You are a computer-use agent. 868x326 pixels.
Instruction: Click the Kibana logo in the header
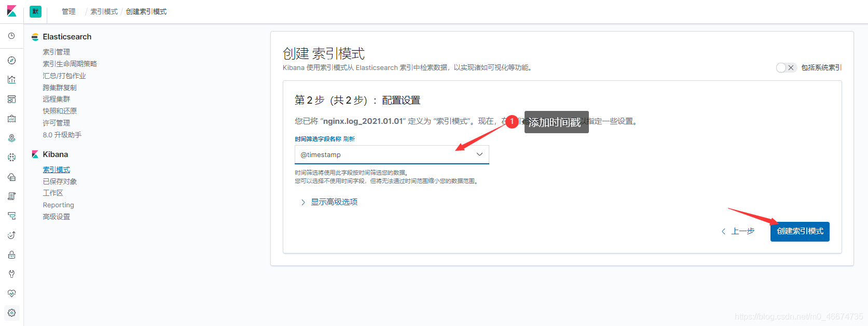point(11,11)
